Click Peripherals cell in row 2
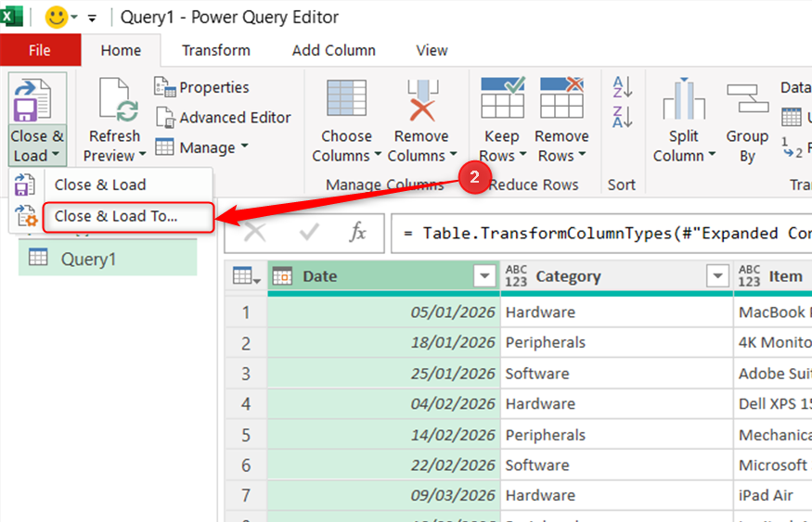The height and width of the screenshot is (522, 812). pos(617,342)
